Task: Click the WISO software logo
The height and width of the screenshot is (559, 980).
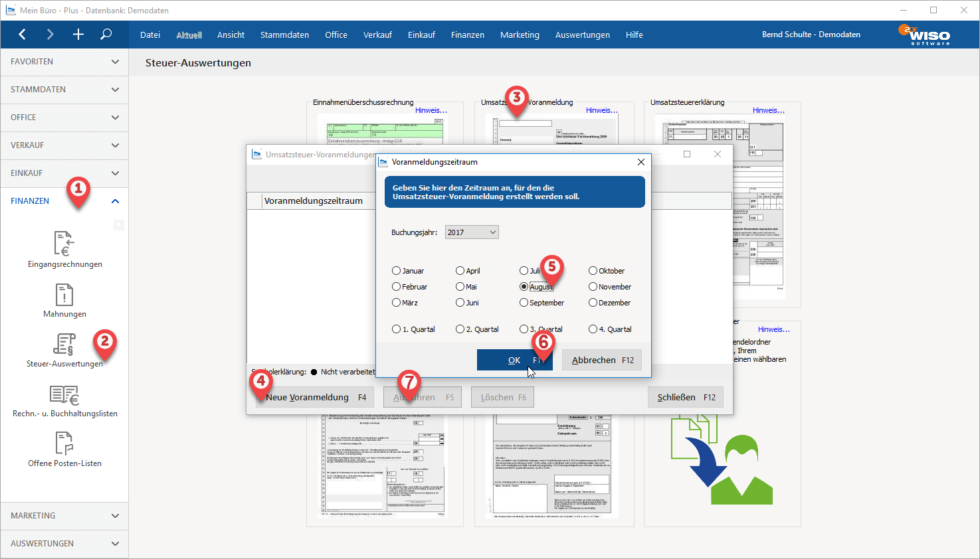Action: tap(924, 35)
